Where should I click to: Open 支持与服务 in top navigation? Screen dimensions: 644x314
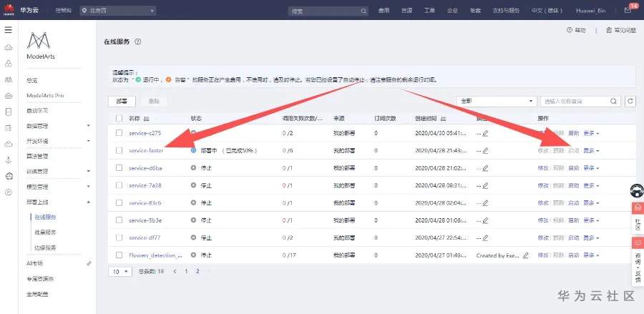506,11
